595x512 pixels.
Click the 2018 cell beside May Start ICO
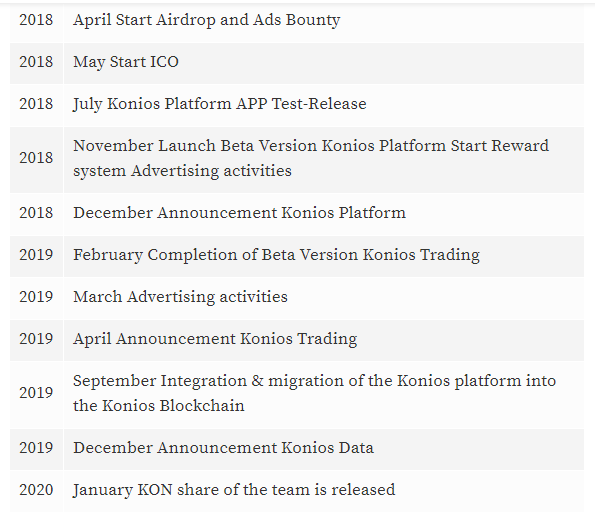coord(36,62)
